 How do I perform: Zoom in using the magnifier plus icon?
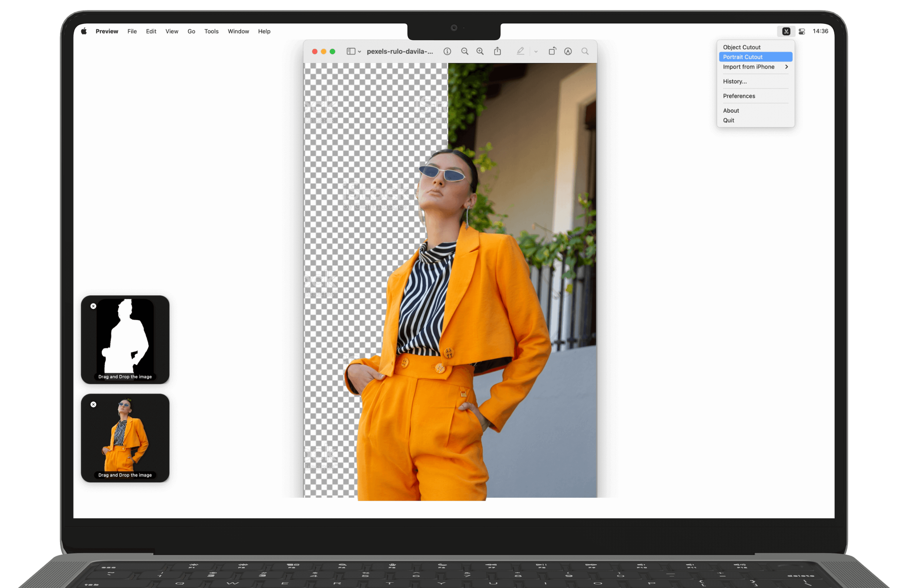(480, 51)
